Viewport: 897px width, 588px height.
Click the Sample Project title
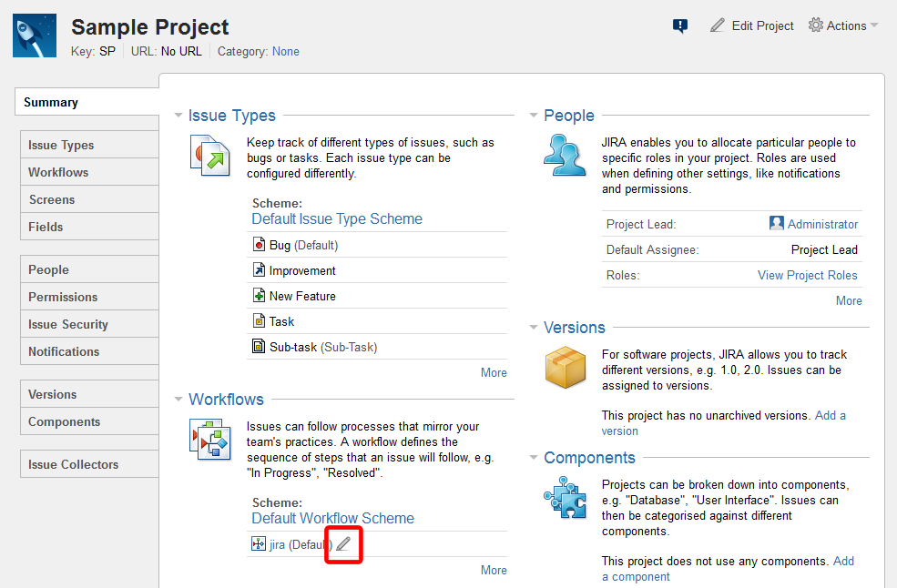(150, 27)
